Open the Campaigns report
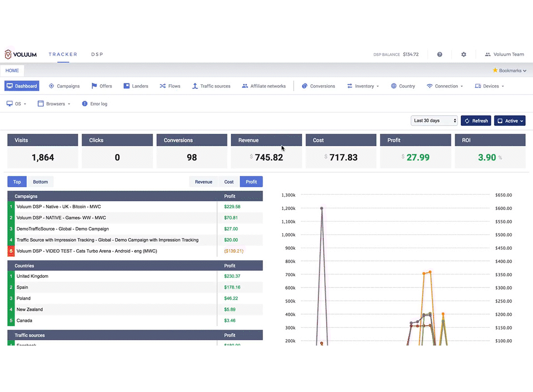Screen dimensions: 533x392 tap(64, 86)
